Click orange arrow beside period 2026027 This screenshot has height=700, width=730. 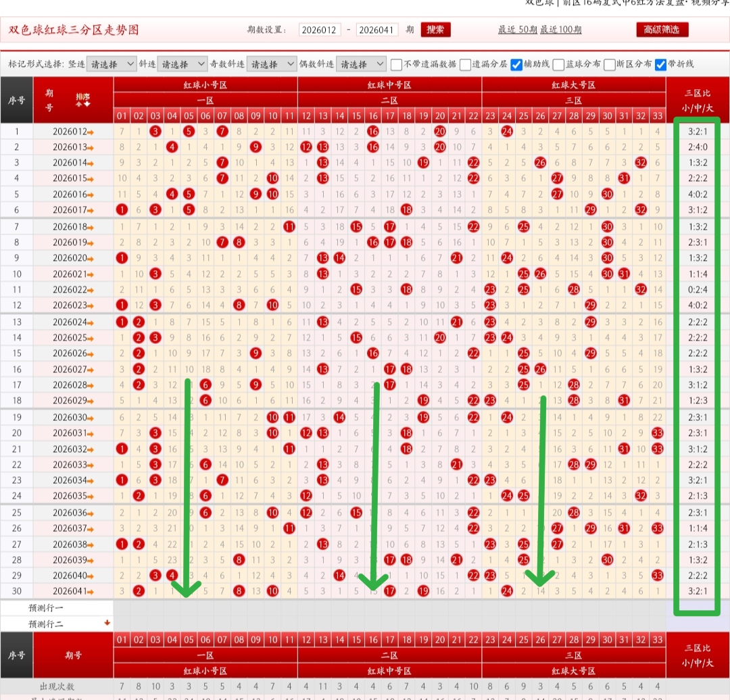point(91,370)
